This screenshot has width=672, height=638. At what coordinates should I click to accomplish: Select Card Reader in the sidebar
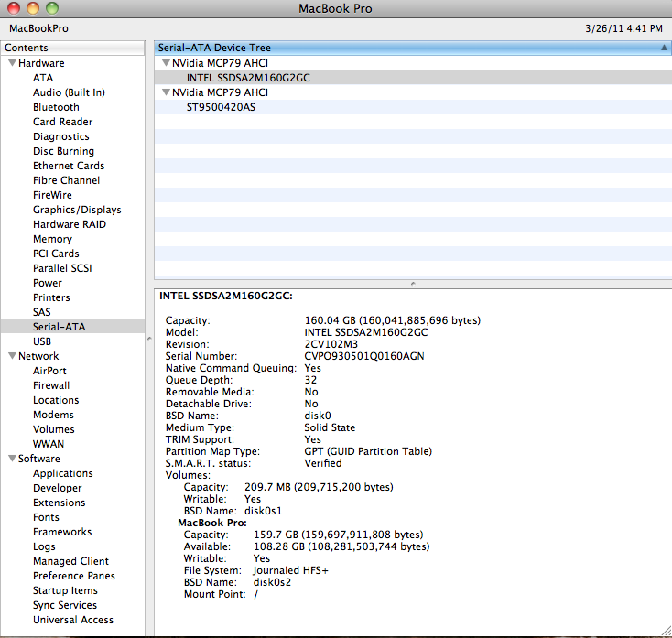tap(63, 122)
